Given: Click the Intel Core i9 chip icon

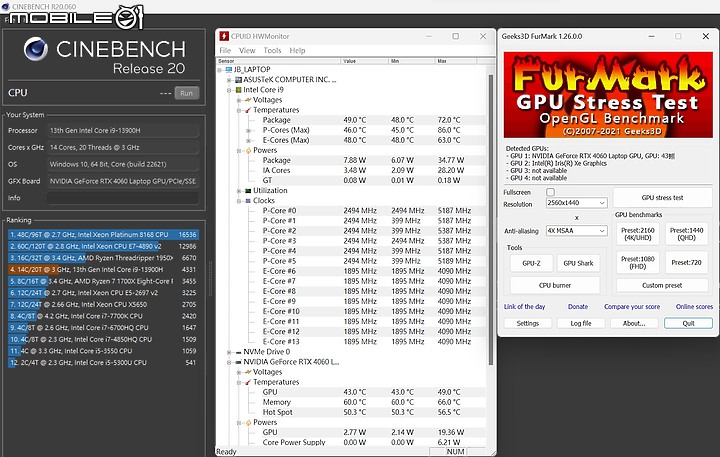Looking at the screenshot, I should tap(238, 90).
